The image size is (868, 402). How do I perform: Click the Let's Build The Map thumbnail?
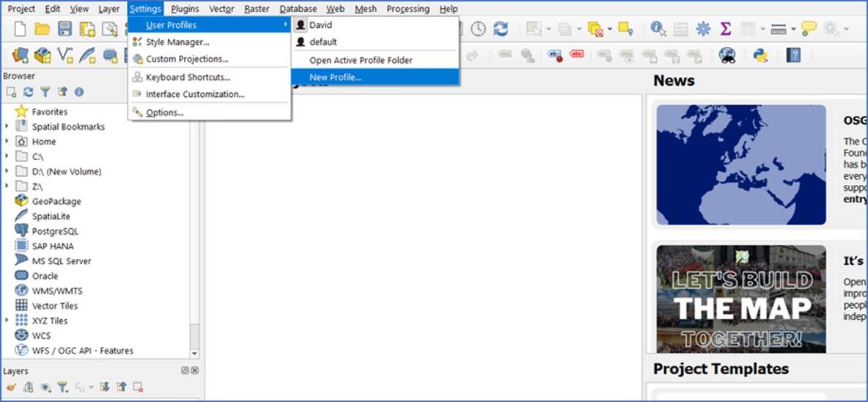tap(741, 299)
